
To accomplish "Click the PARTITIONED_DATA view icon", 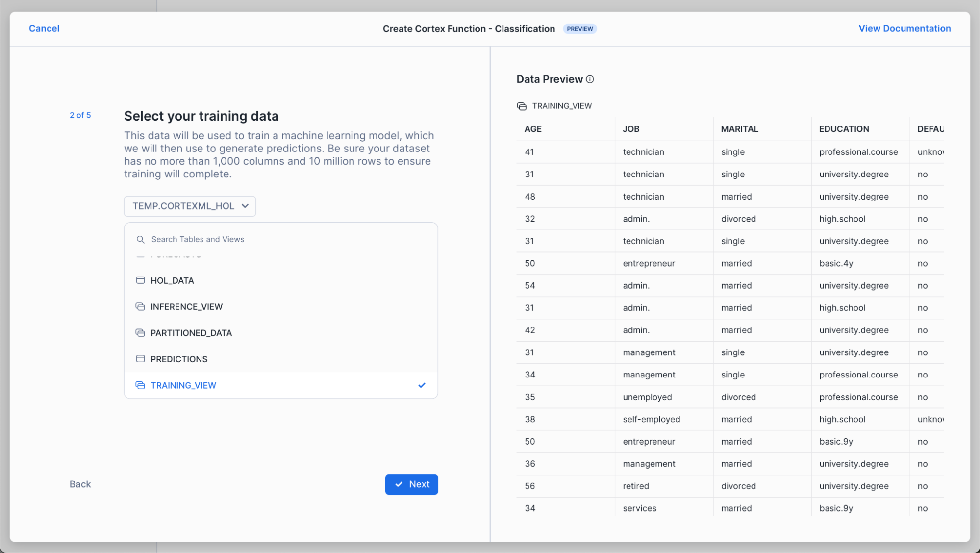I will (140, 333).
